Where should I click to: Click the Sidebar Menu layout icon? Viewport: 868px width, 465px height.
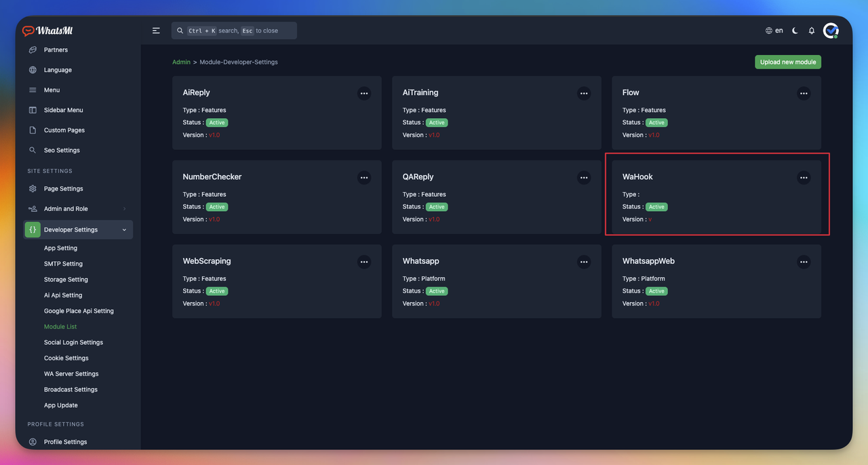click(33, 110)
